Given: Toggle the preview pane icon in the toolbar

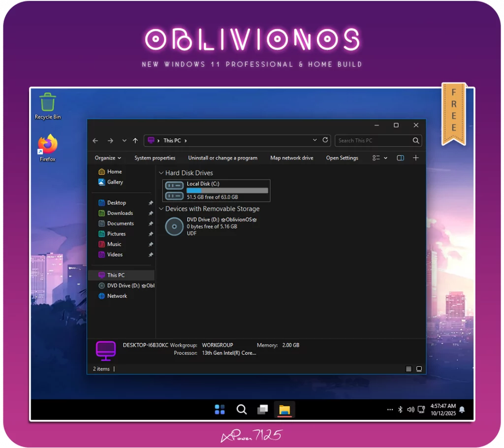Looking at the screenshot, I should [400, 158].
